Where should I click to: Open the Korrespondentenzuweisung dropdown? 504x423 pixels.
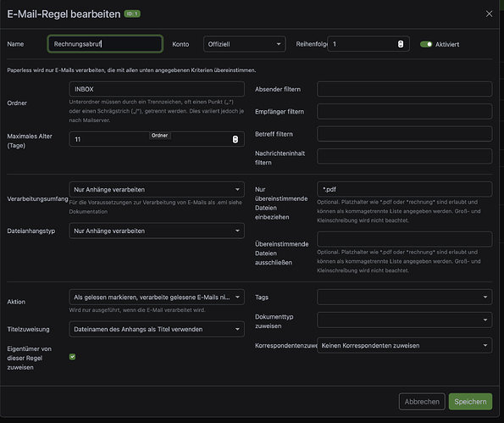coord(404,346)
